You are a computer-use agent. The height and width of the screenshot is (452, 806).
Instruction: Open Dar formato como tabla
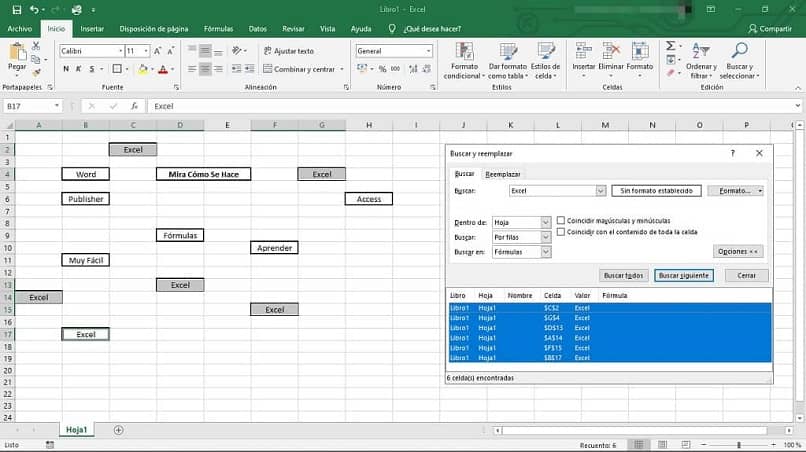point(507,61)
